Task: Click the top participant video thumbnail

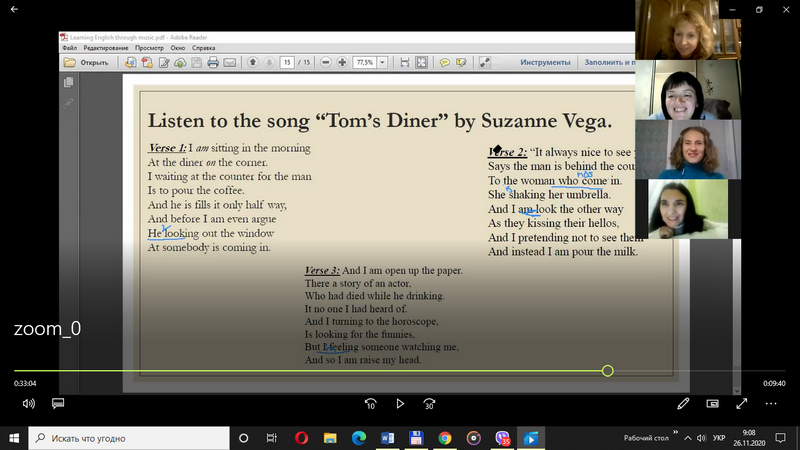Action: point(688,30)
